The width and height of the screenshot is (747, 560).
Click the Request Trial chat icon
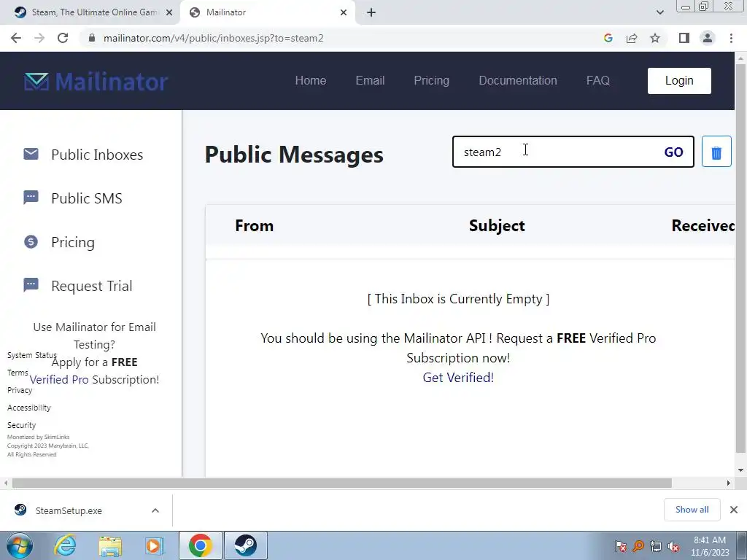coord(31,285)
